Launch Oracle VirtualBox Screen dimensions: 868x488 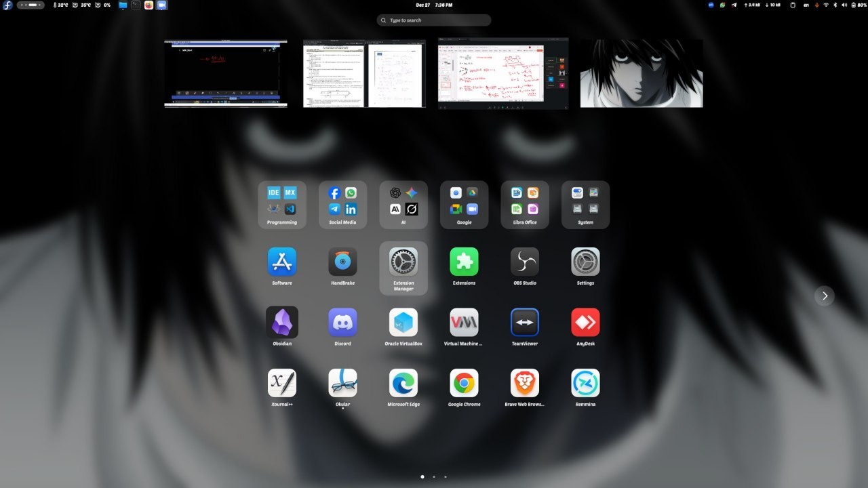tap(403, 322)
